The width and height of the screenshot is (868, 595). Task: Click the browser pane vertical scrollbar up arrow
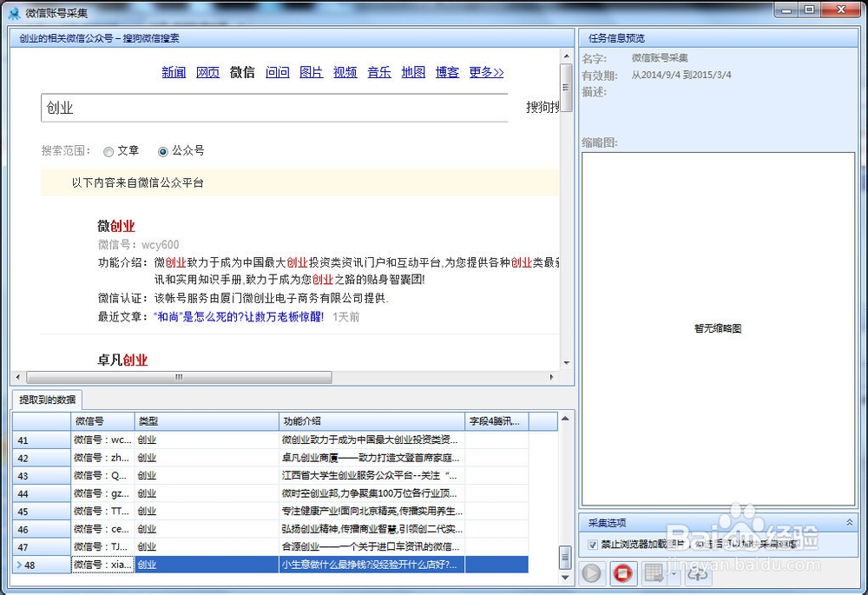pyautogui.click(x=566, y=56)
